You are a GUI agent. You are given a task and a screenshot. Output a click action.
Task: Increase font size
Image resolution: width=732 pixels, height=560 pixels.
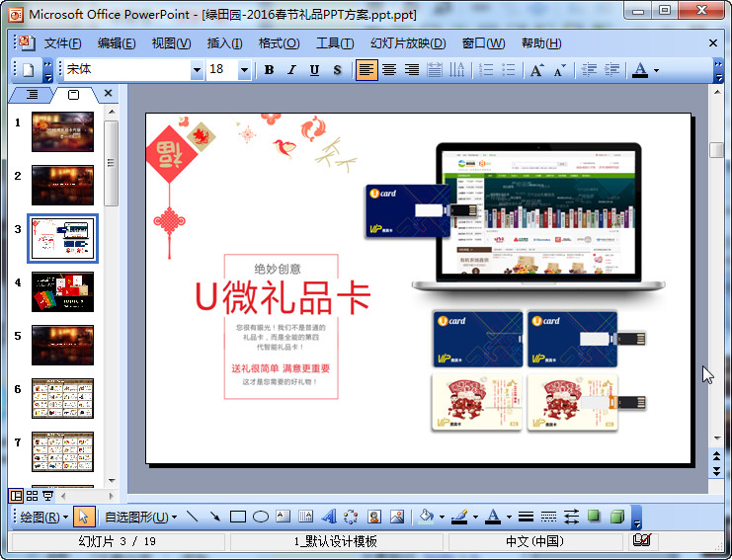(536, 70)
